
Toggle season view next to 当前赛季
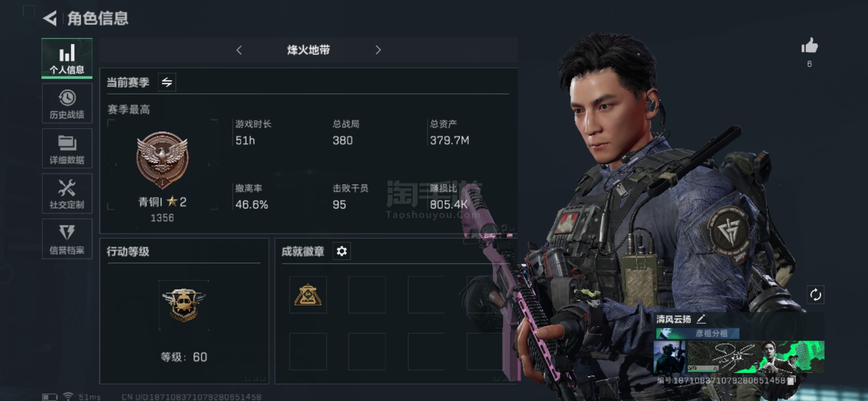click(167, 82)
